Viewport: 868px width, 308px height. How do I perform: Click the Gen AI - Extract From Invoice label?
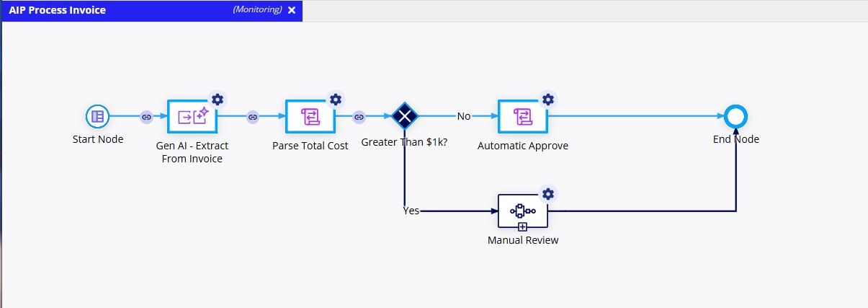(192, 152)
